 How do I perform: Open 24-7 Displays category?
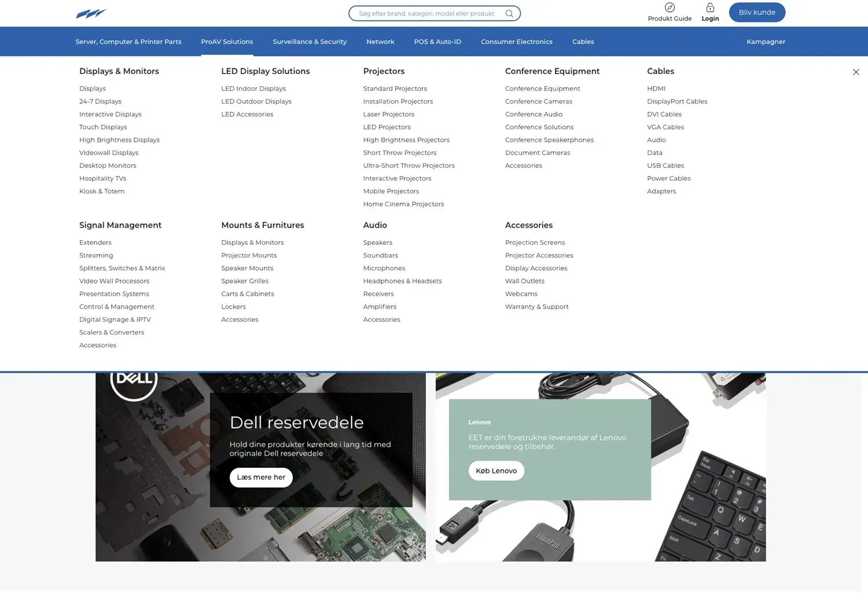coord(100,101)
